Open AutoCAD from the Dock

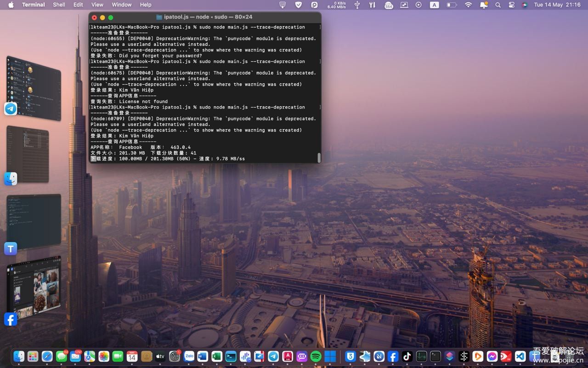pyautogui.click(x=288, y=356)
